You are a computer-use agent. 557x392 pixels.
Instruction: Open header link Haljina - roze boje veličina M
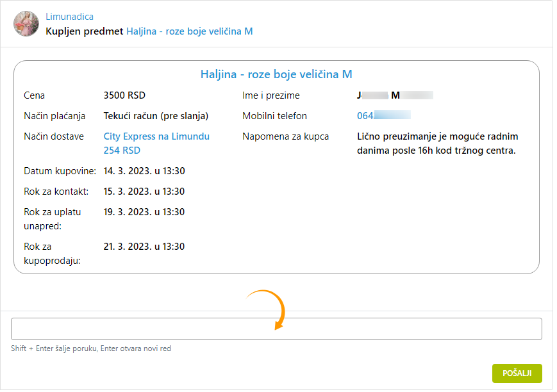[190, 31]
